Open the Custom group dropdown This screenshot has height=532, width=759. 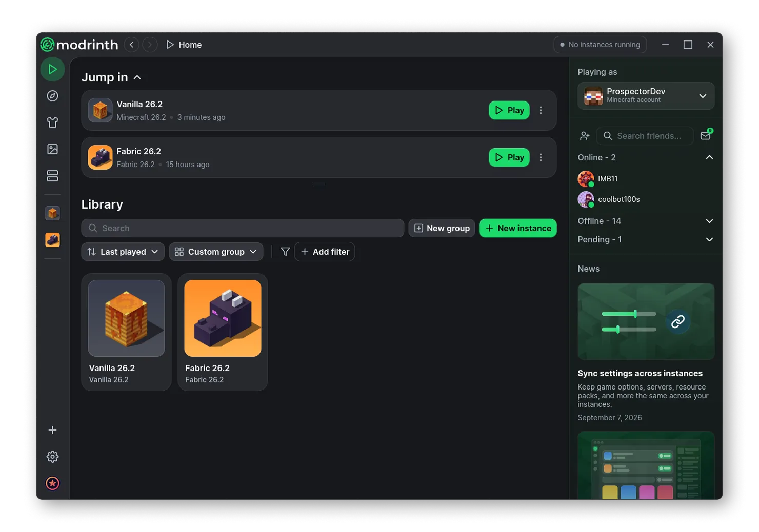pyautogui.click(x=216, y=252)
